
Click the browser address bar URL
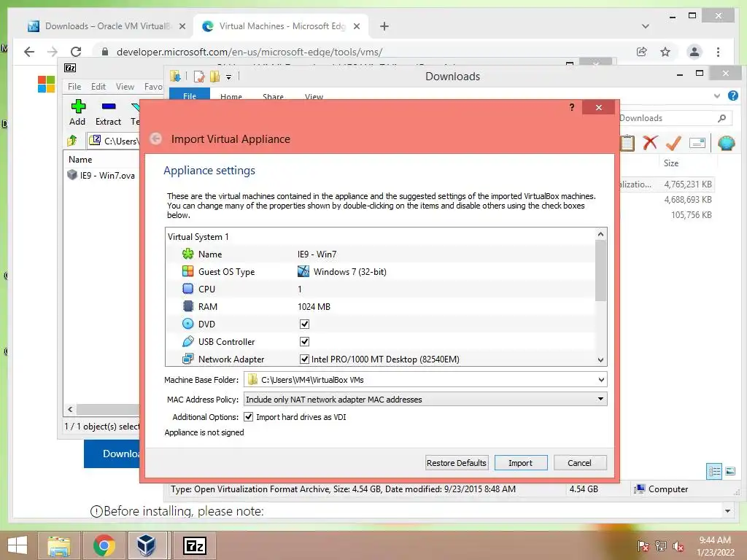[x=249, y=52]
